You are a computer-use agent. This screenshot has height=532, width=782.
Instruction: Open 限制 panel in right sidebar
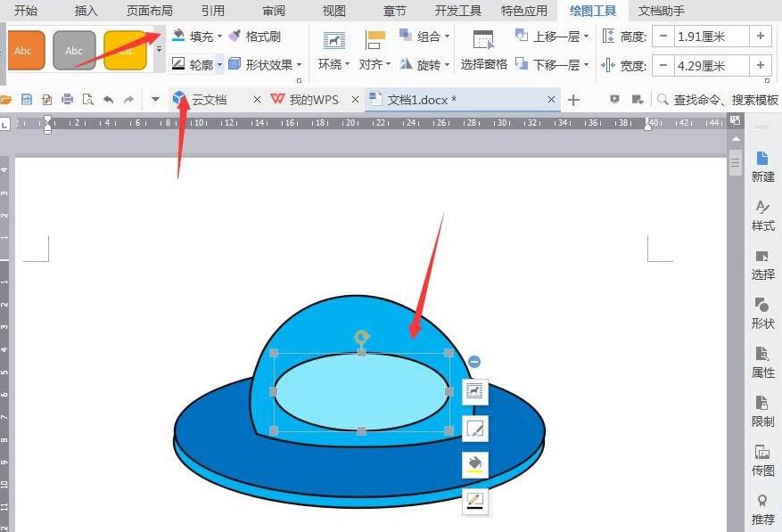(762, 412)
